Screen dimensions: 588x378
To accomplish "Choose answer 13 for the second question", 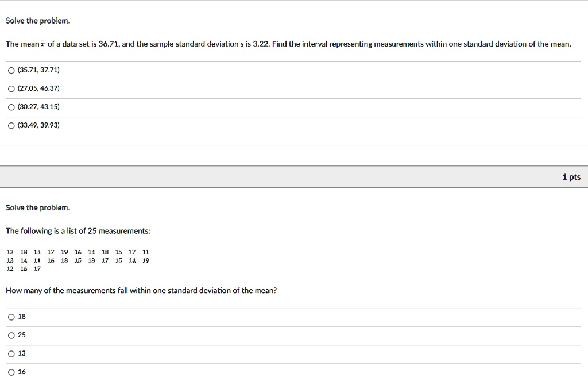I will [11, 353].
